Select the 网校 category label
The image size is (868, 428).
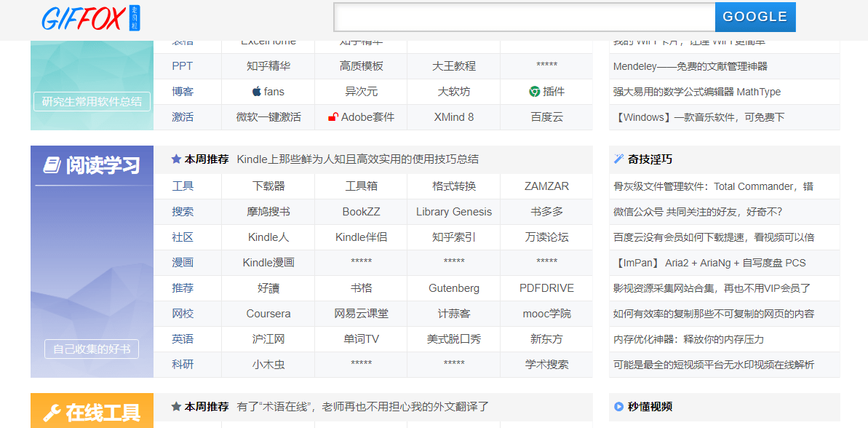(183, 314)
